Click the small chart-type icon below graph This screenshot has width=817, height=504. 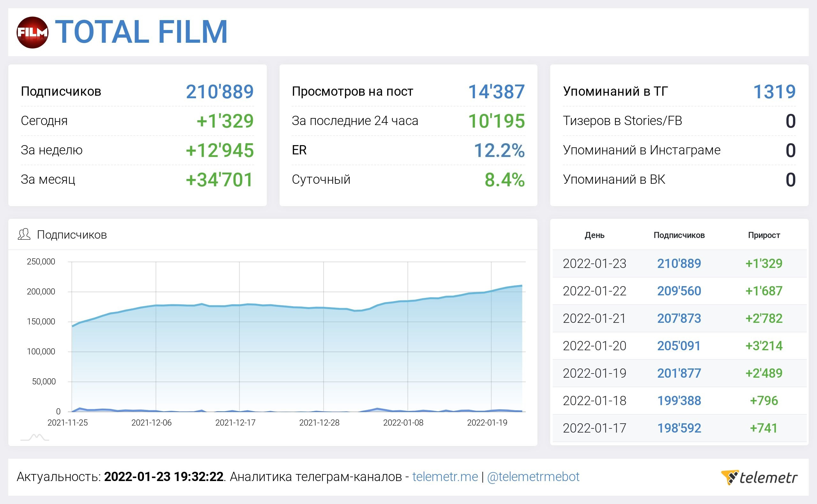35,437
